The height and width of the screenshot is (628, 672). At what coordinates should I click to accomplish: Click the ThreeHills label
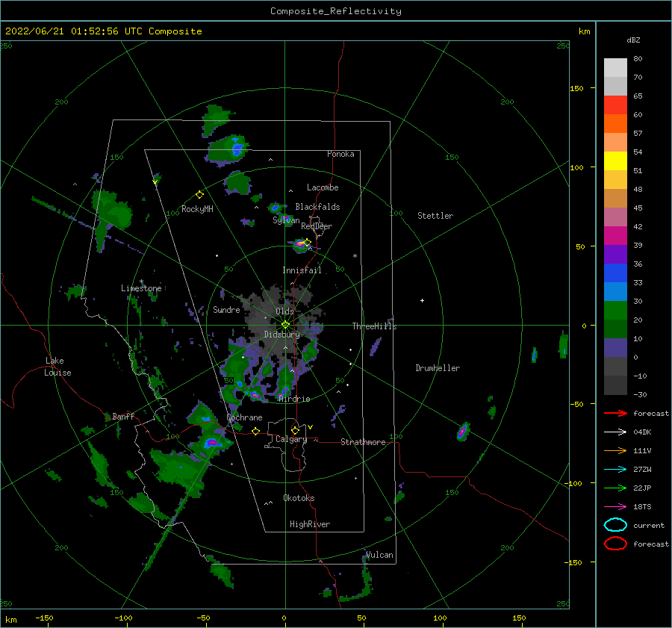[x=375, y=326]
